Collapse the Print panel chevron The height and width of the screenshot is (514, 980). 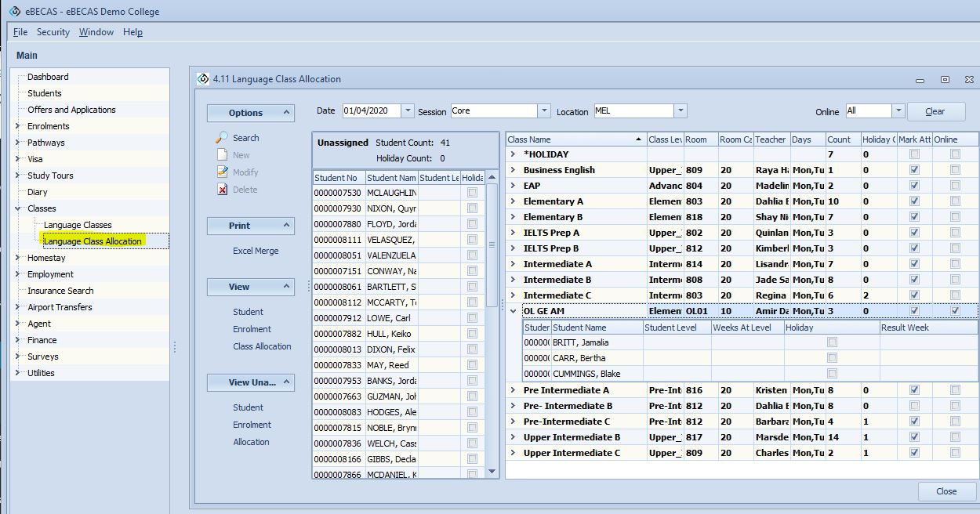[x=286, y=226]
